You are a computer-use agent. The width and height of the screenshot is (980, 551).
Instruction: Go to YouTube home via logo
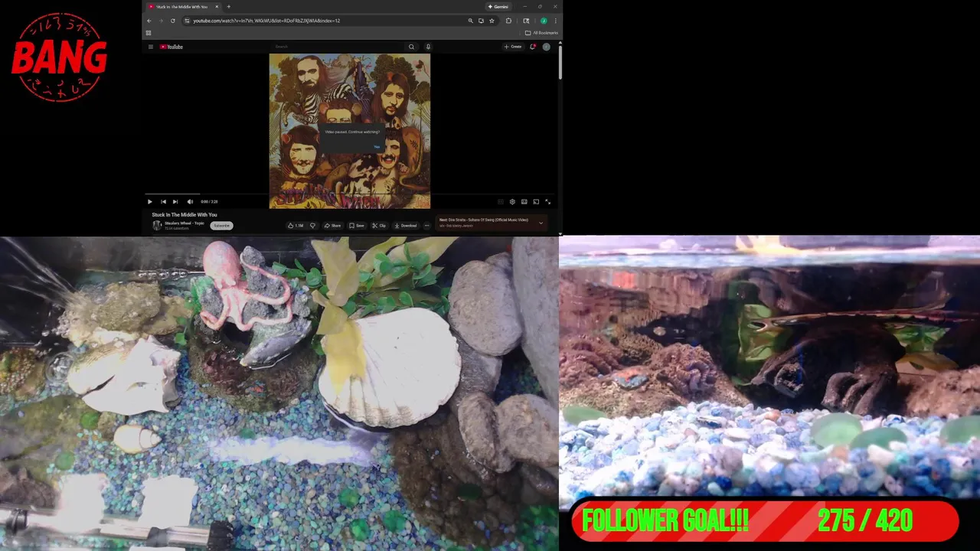click(171, 47)
